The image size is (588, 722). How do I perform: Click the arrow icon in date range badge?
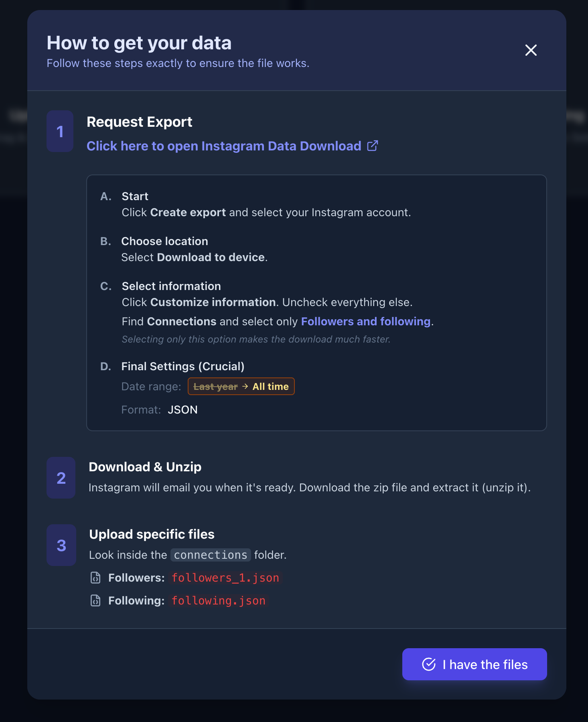click(x=245, y=386)
